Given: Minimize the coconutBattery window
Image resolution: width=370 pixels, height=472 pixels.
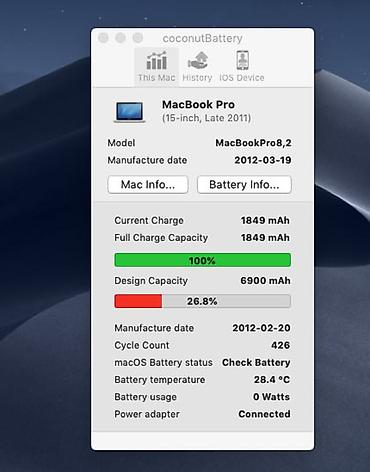Looking at the screenshot, I should point(120,38).
